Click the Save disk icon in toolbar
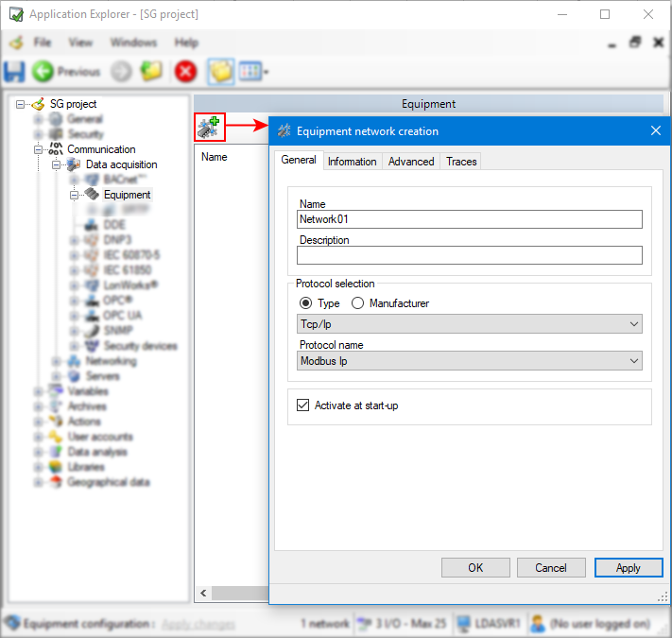The image size is (672, 638). coord(14,71)
